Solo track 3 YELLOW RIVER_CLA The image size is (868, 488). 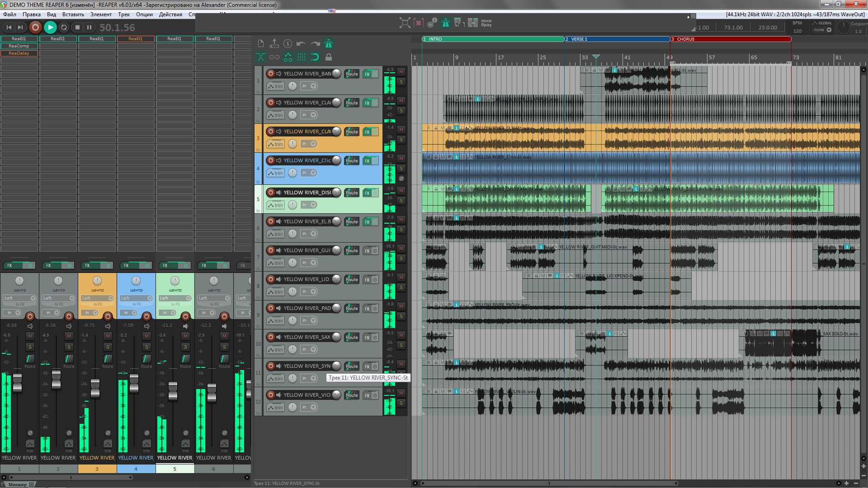click(401, 140)
